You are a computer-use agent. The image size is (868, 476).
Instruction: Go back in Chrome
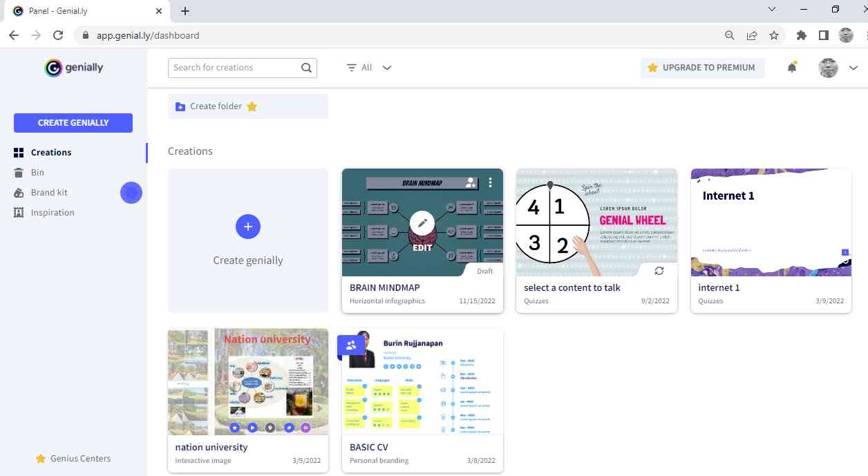[14, 35]
